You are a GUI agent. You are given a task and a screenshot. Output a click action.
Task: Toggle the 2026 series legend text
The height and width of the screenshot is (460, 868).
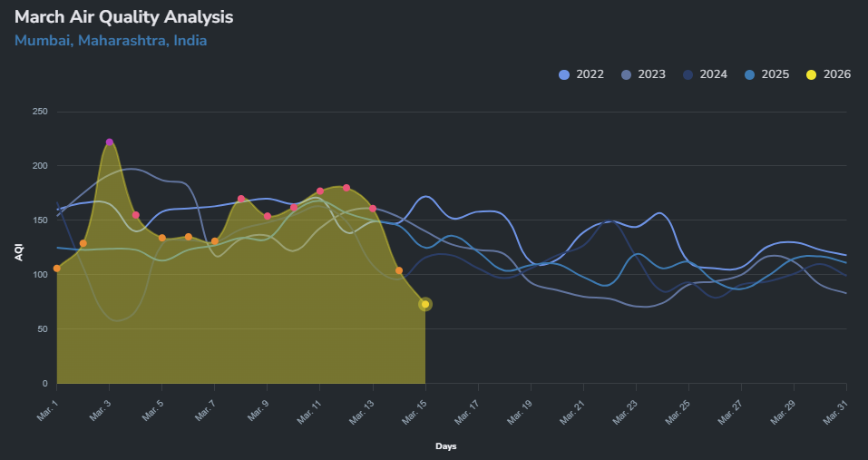836,74
